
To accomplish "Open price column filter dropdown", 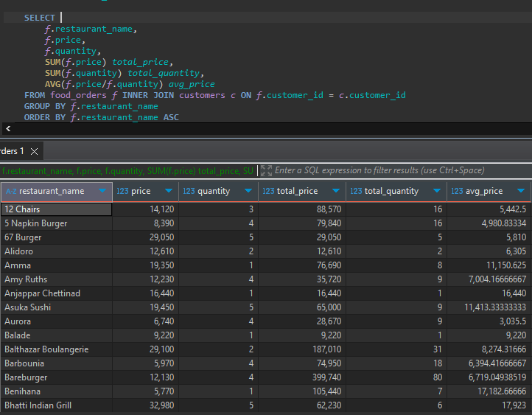I will click(x=168, y=191).
